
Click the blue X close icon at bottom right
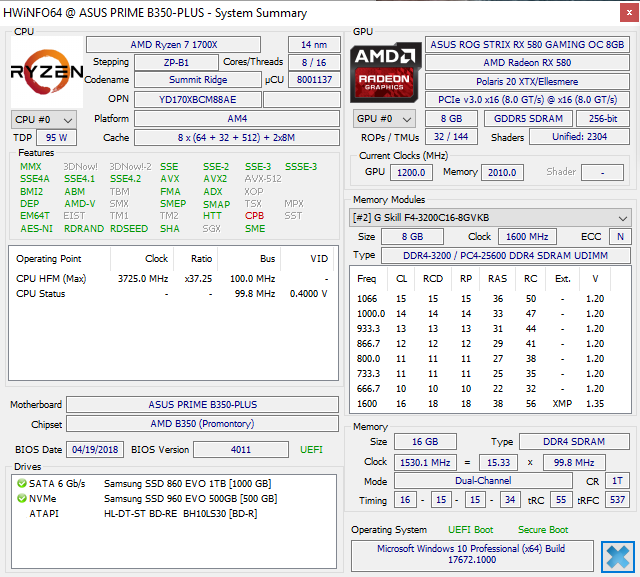[618, 557]
